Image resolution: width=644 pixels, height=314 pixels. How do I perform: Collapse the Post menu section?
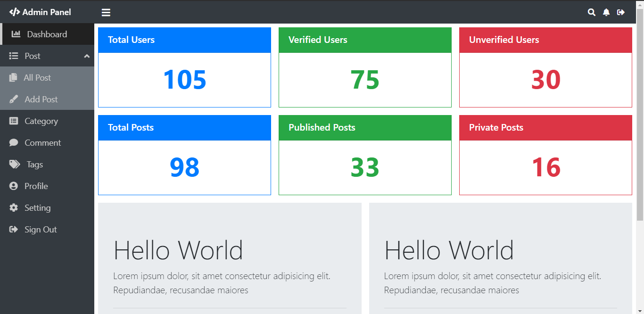pyautogui.click(x=86, y=56)
